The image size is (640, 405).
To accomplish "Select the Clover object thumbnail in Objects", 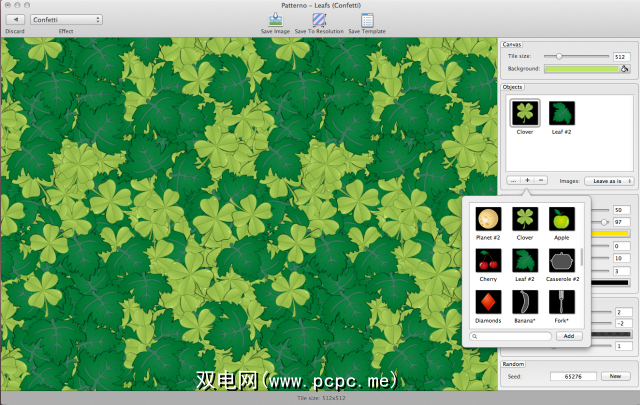I will tap(525, 113).
